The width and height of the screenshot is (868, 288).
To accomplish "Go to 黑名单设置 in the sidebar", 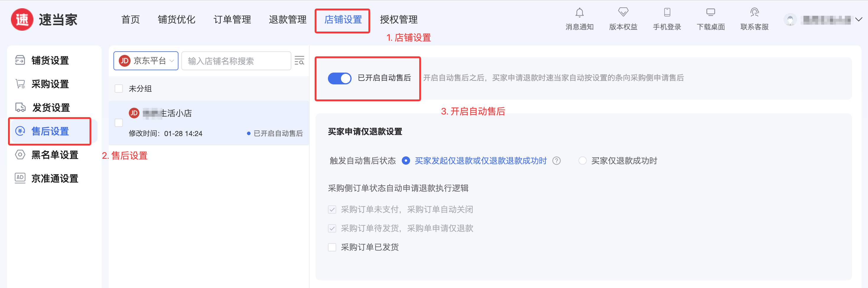I will click(55, 155).
